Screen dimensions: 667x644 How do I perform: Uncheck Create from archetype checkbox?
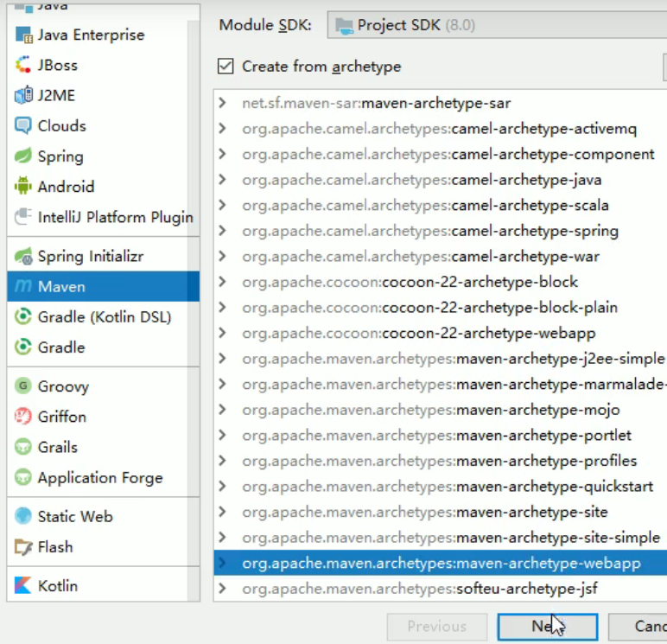[x=226, y=67]
